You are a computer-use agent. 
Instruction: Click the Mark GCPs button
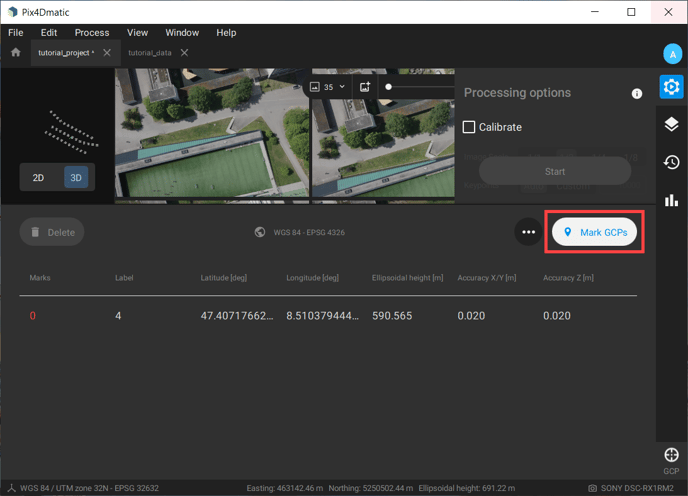596,232
